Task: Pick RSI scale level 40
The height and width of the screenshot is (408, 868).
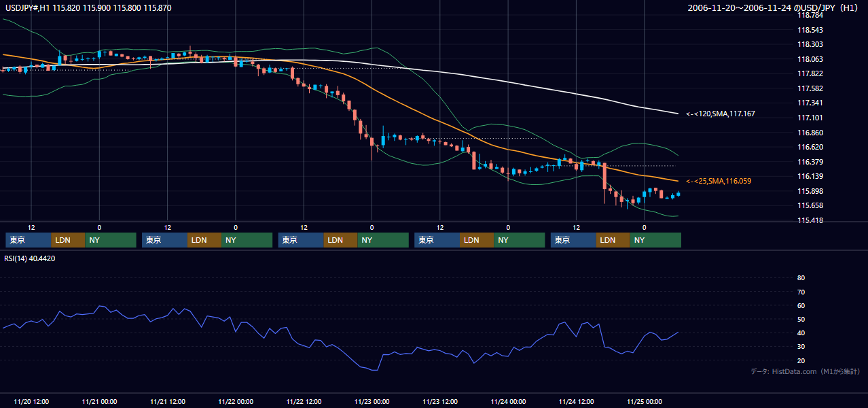Action: 801,333
